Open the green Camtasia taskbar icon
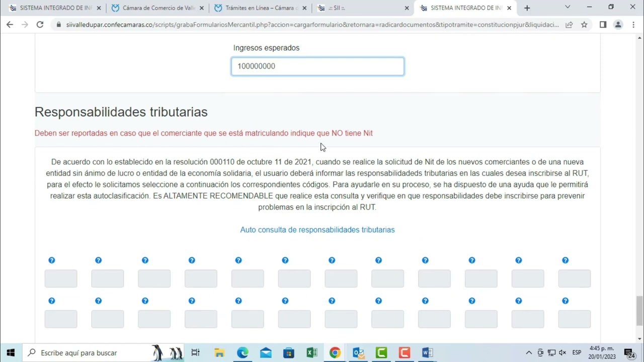Viewport: 644px width, 362px height. pos(381,352)
